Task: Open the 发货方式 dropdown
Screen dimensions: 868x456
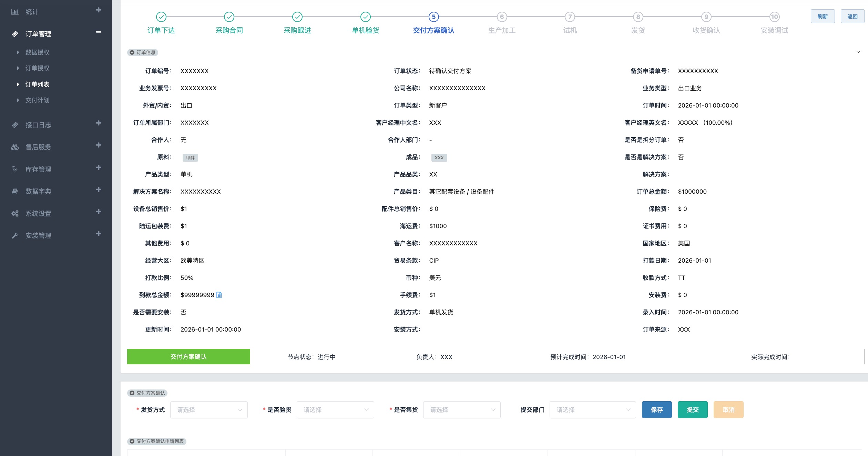Action: 209,410
